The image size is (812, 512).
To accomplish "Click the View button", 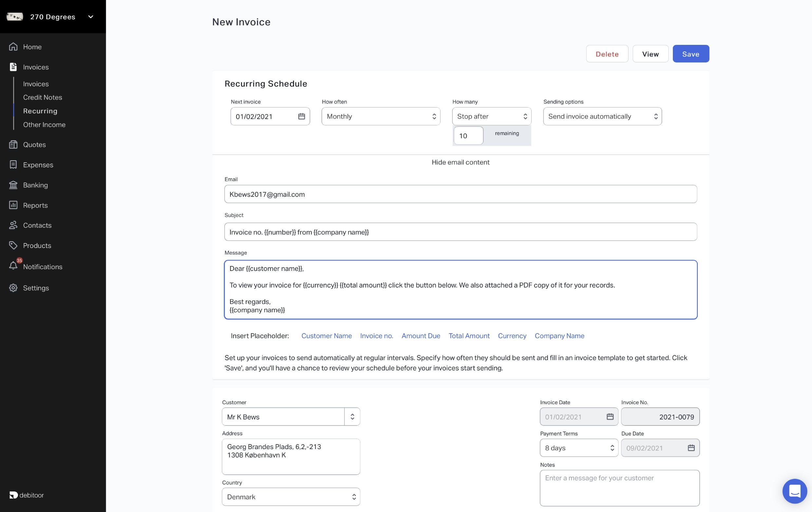I will pos(650,54).
